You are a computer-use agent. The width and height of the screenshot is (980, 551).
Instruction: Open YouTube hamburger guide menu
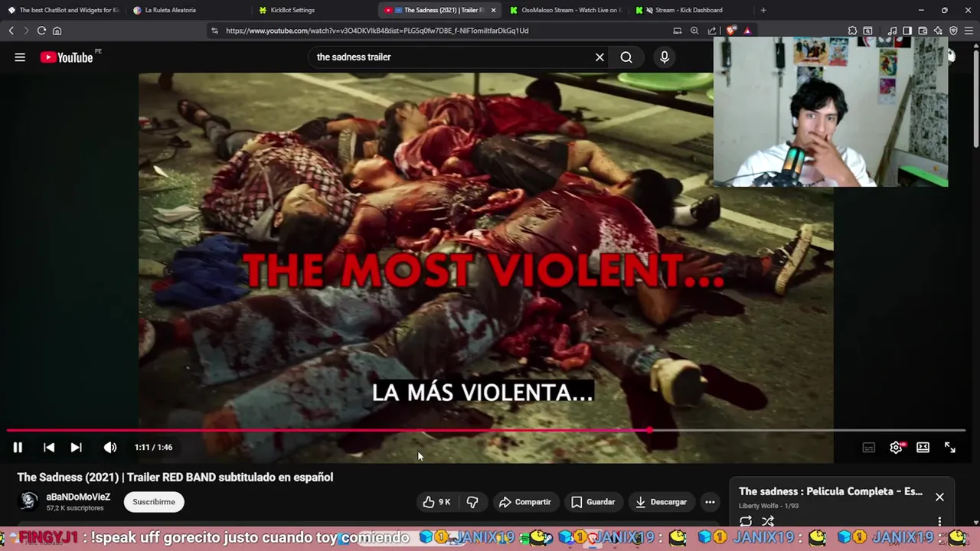(x=20, y=57)
